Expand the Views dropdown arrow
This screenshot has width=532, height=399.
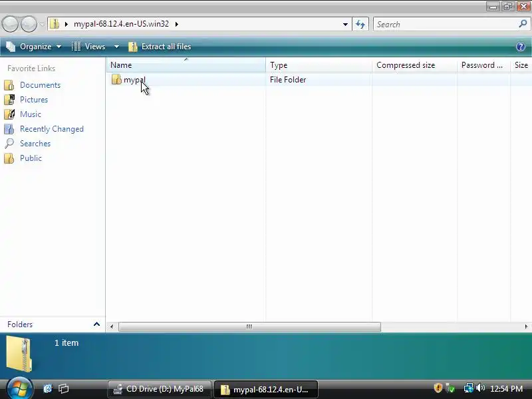[116, 47]
